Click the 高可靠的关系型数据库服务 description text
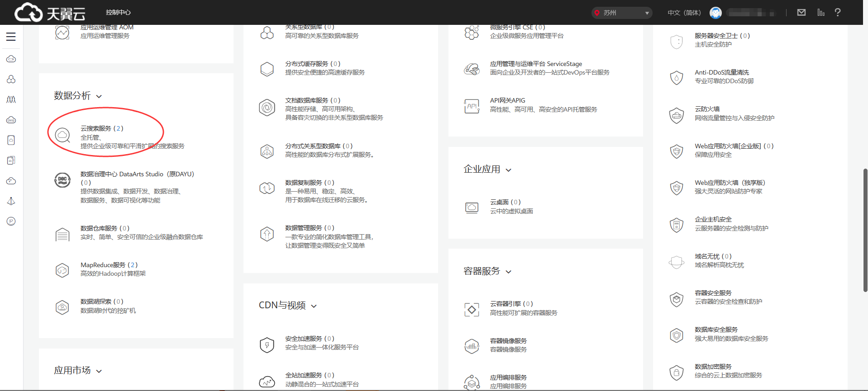868x391 pixels. [x=322, y=36]
